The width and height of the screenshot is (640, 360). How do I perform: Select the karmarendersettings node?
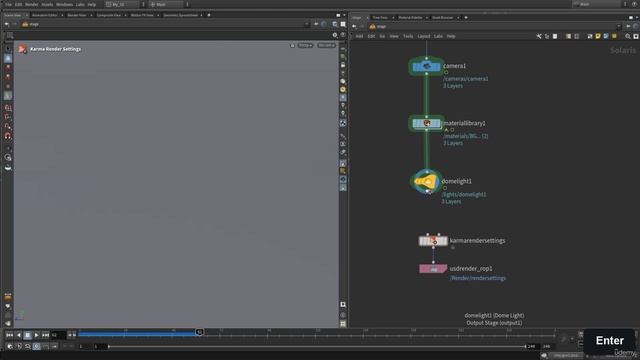[x=433, y=241]
